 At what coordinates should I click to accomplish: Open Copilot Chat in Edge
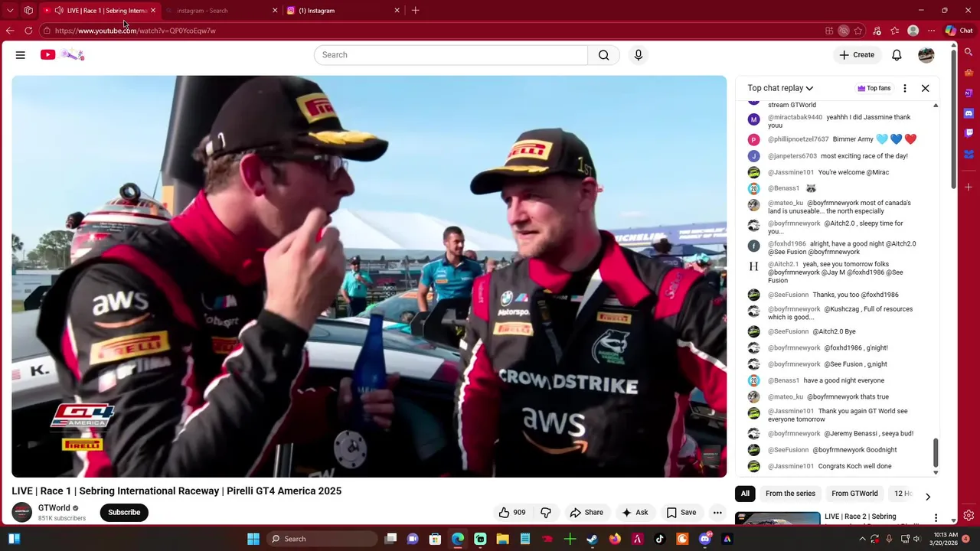[959, 31]
